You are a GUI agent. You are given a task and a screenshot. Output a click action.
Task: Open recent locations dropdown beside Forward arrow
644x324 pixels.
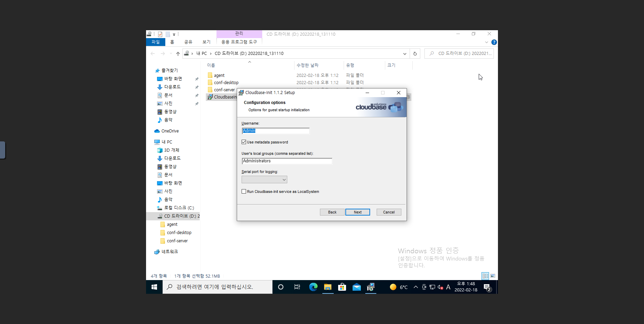click(171, 54)
